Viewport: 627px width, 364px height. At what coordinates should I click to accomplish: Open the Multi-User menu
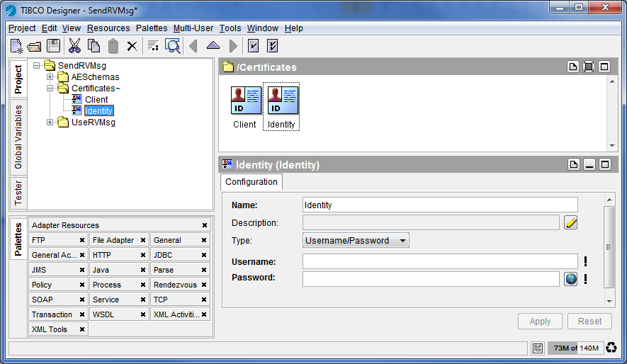(193, 28)
